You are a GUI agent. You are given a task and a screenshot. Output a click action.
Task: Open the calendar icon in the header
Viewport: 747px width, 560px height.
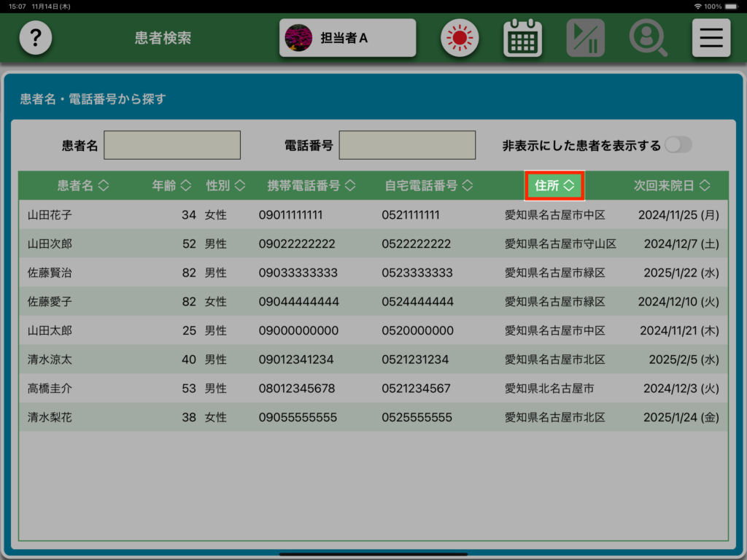tap(522, 38)
